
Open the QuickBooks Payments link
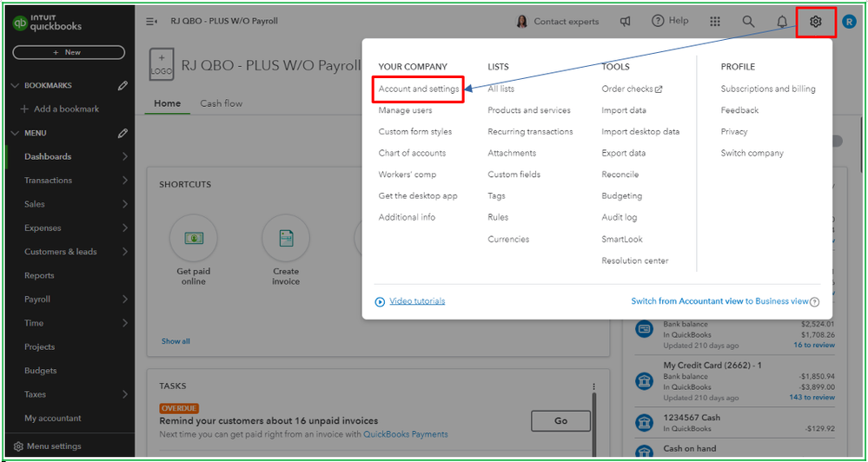pyautogui.click(x=405, y=434)
